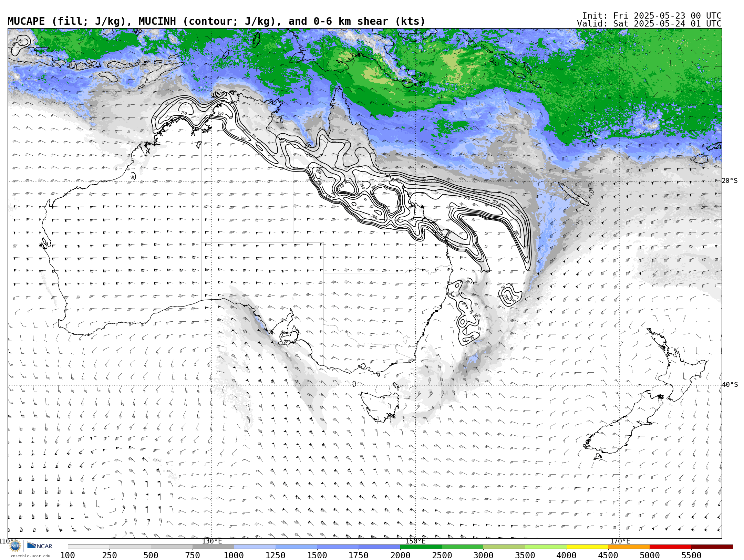The height and width of the screenshot is (560, 744).
Task: Click the 40°S latitude label
Action: click(730, 385)
